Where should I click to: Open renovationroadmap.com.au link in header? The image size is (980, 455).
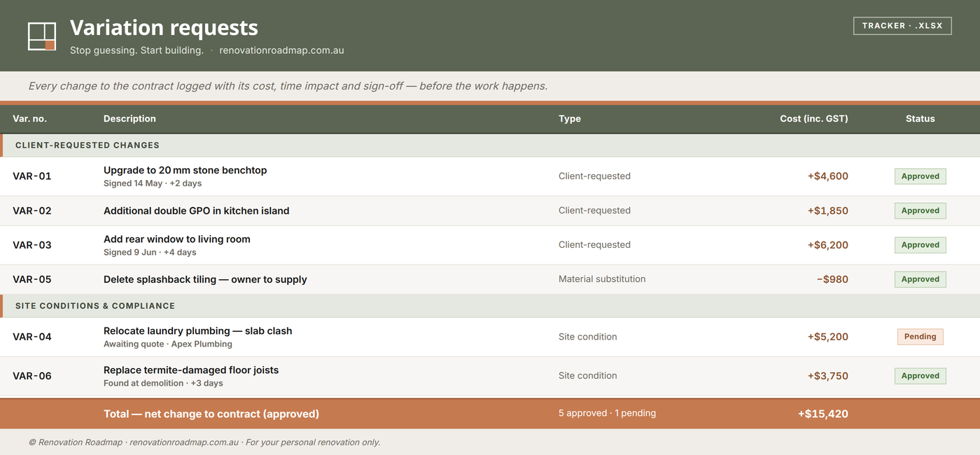tap(281, 50)
